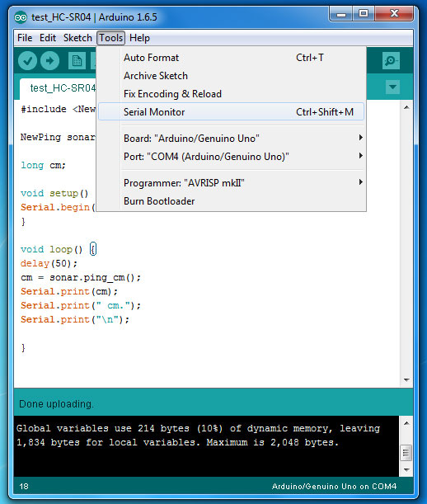Viewport: 427px width, 504px height.
Task: Open Serial Monitor from the menu
Action: tap(231, 112)
